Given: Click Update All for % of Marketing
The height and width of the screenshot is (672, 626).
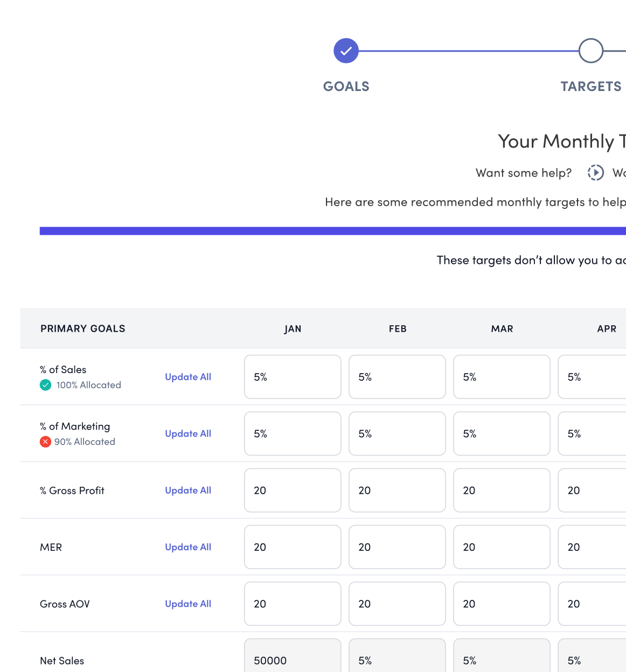Looking at the screenshot, I should 188,433.
